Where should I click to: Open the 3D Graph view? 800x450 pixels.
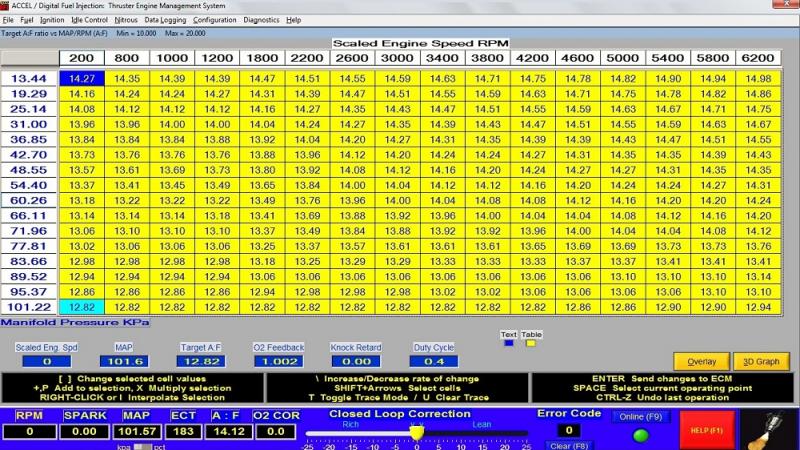(761, 361)
